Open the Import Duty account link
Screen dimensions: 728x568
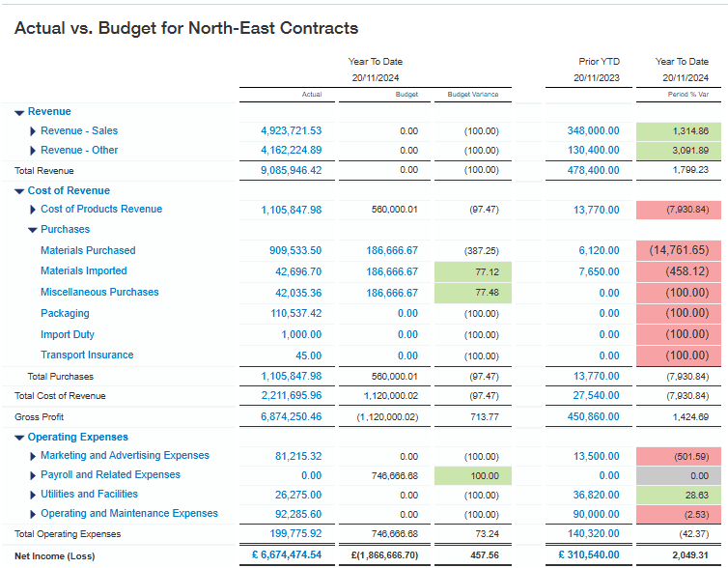click(68, 334)
